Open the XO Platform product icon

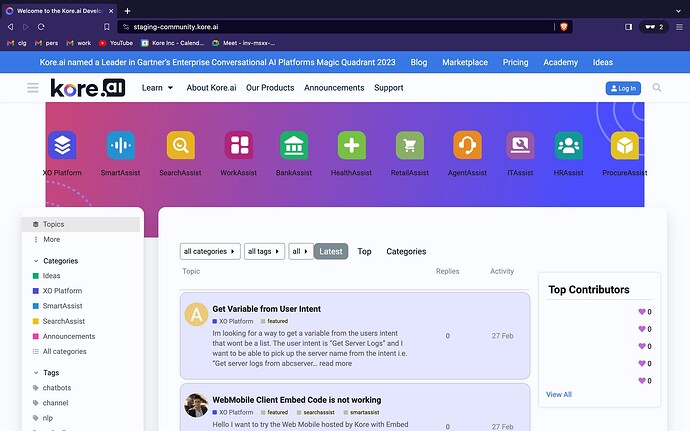[62, 145]
